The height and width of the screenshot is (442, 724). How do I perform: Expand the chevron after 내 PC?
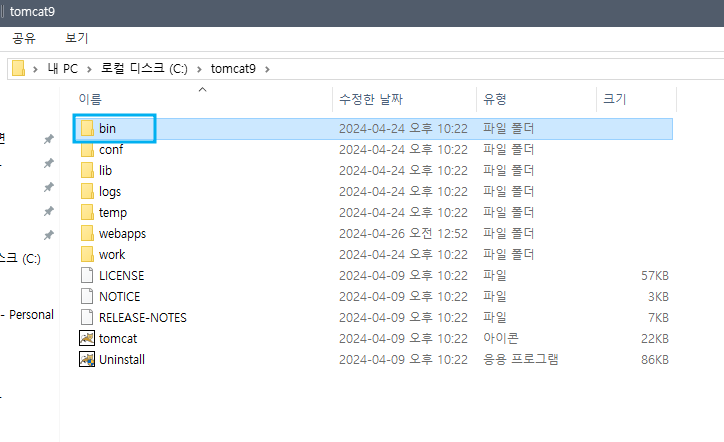89,69
